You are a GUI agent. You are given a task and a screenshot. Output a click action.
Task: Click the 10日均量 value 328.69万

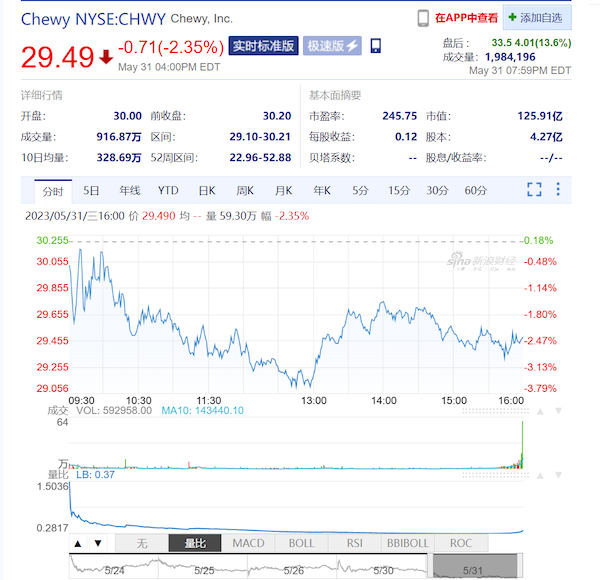click(x=119, y=158)
